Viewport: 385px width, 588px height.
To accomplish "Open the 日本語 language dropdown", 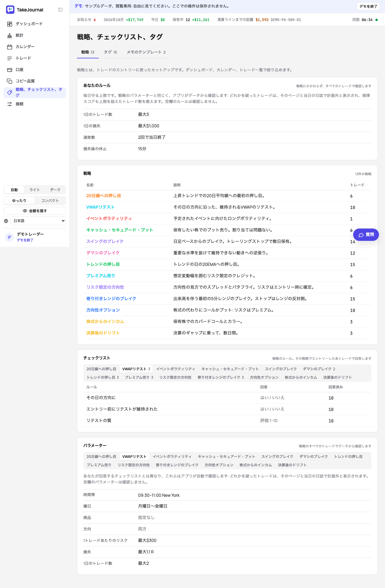I will coord(38,221).
